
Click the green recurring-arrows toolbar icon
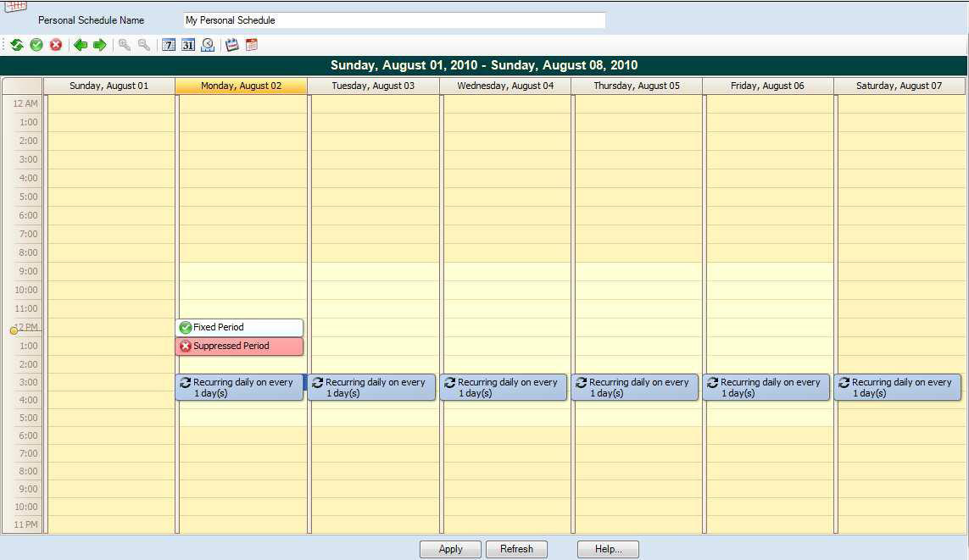(17, 45)
